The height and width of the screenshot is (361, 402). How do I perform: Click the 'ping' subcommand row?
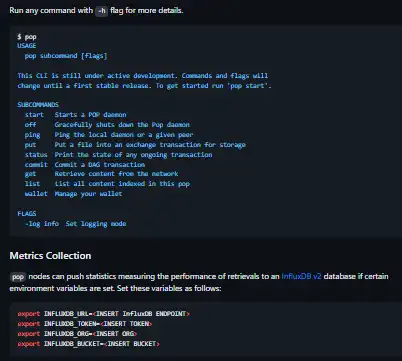click(109, 135)
